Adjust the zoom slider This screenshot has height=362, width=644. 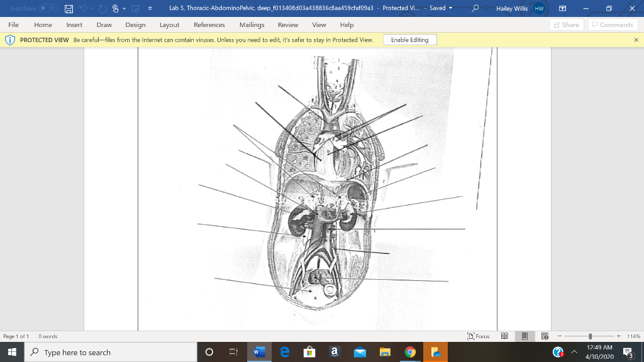pos(589,336)
